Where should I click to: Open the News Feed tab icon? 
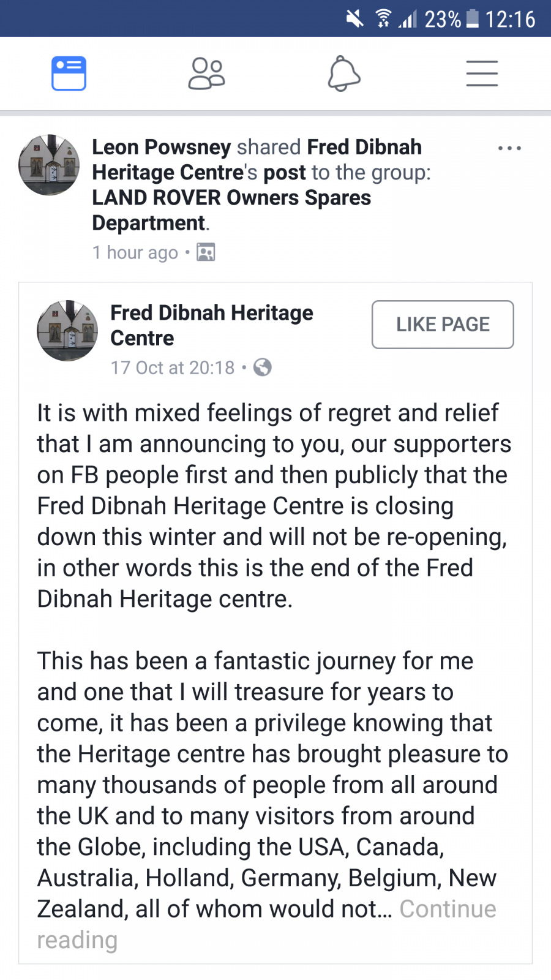[69, 73]
